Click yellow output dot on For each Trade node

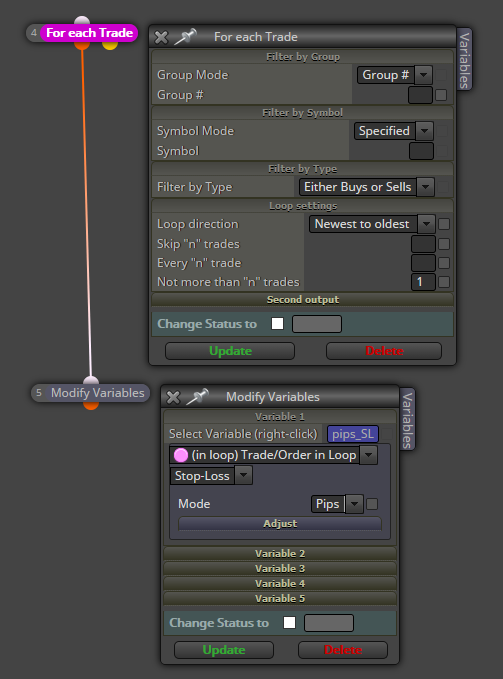click(x=110, y=45)
